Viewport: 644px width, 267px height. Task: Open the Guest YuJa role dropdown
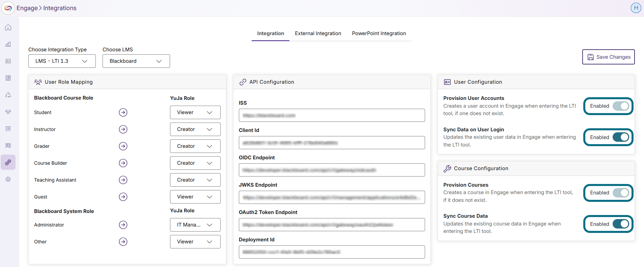point(195,197)
